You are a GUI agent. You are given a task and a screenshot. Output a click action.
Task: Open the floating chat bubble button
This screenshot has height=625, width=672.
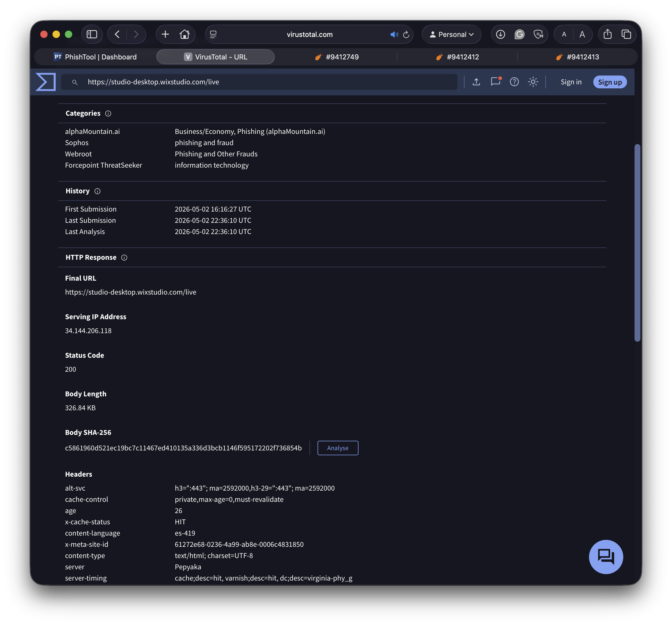tap(606, 557)
